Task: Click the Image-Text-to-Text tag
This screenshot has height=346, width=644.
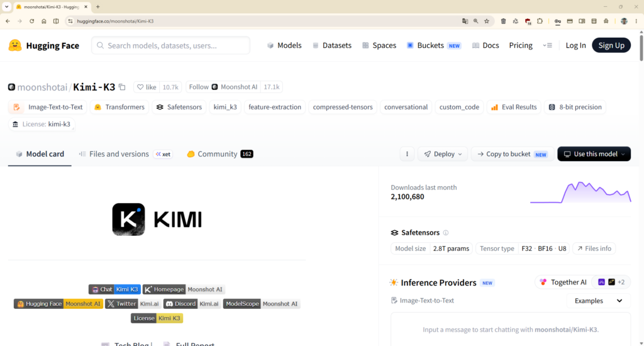Action: 48,107
